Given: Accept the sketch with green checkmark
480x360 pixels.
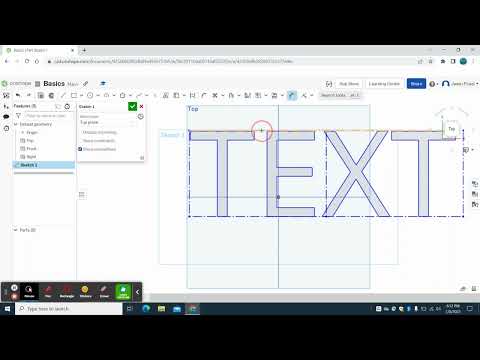Looking at the screenshot, I should tap(132, 106).
